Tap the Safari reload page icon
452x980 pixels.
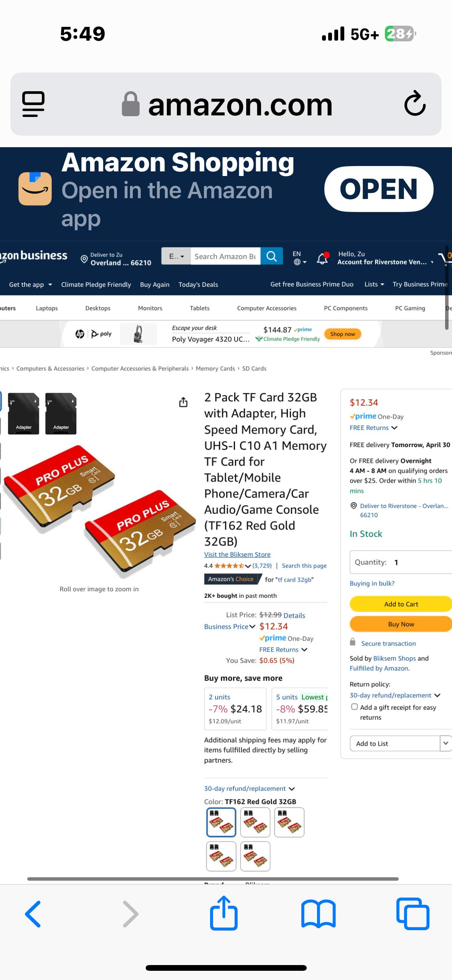click(x=415, y=104)
